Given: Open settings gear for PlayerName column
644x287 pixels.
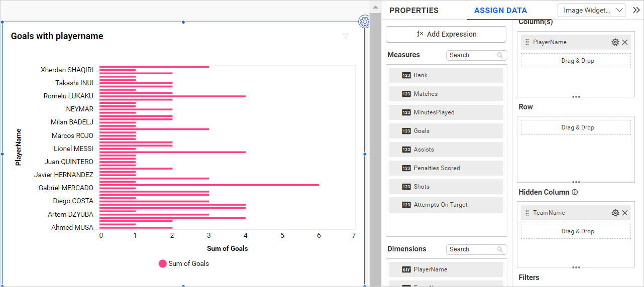Looking at the screenshot, I should [x=615, y=43].
